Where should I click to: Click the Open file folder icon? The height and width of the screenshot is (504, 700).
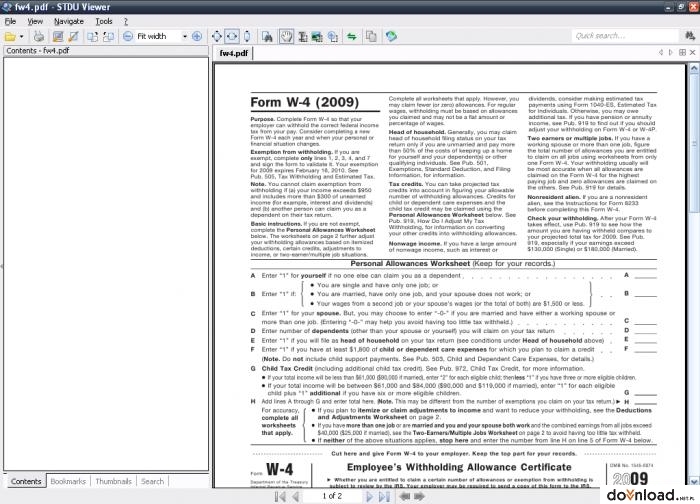tap(10, 37)
